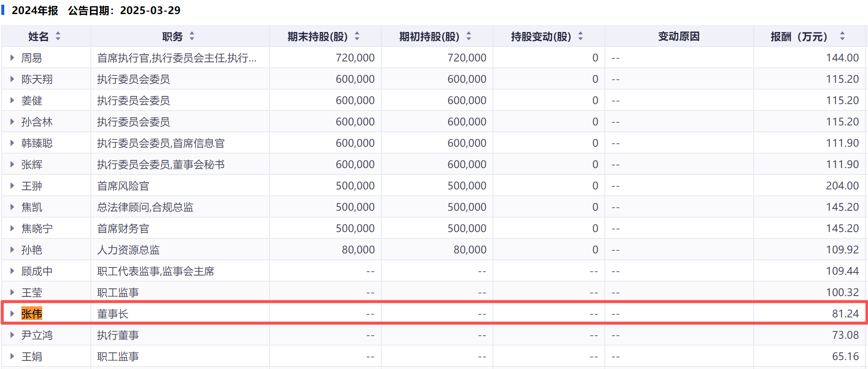Expand the 周易 row
Image resolution: width=868 pixels, height=369 pixels.
click(x=12, y=58)
